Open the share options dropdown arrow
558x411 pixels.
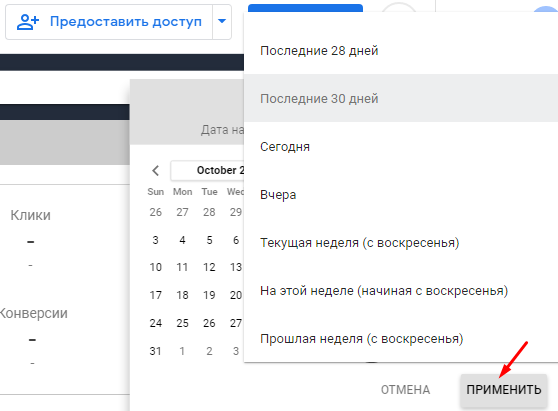(222, 22)
